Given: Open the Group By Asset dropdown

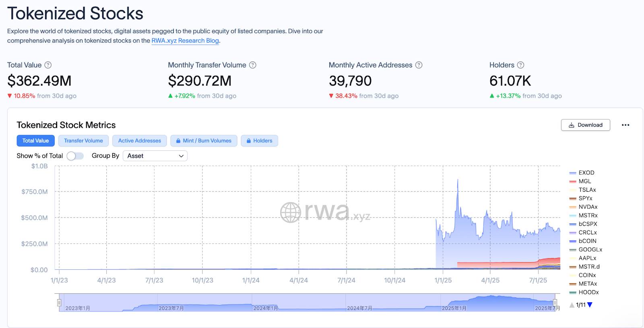Looking at the screenshot, I should tap(155, 156).
